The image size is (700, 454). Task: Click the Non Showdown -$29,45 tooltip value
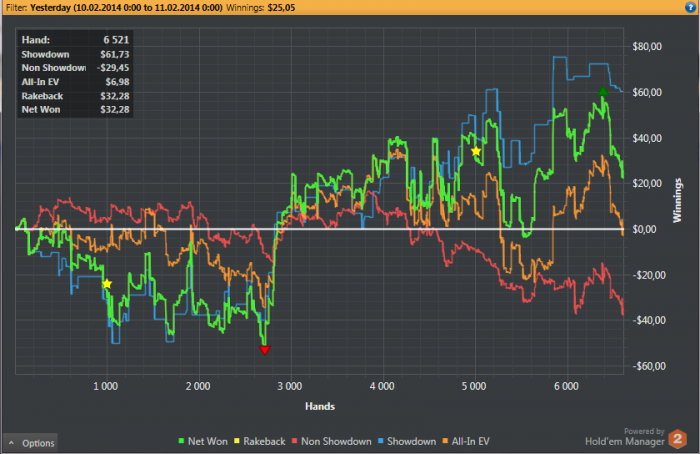tap(113, 68)
